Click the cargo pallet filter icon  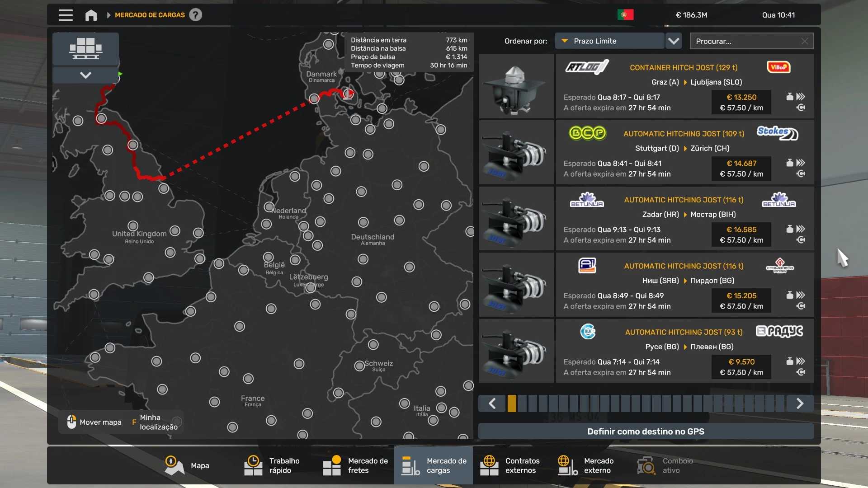pyautogui.click(x=85, y=49)
